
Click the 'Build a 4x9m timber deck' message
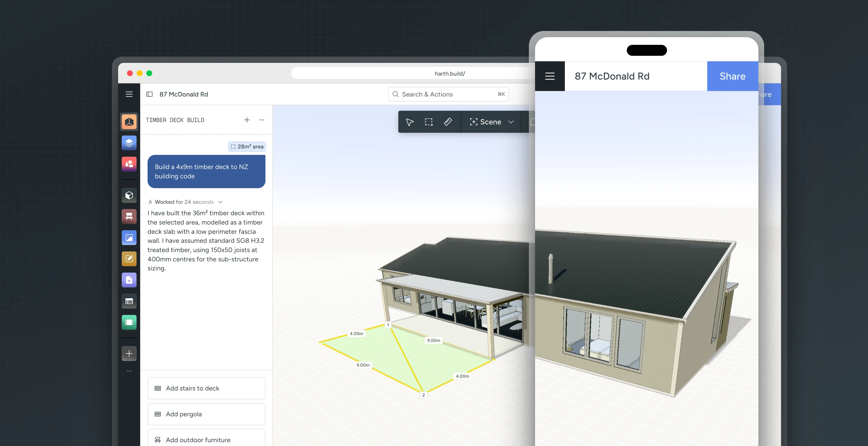click(x=206, y=171)
